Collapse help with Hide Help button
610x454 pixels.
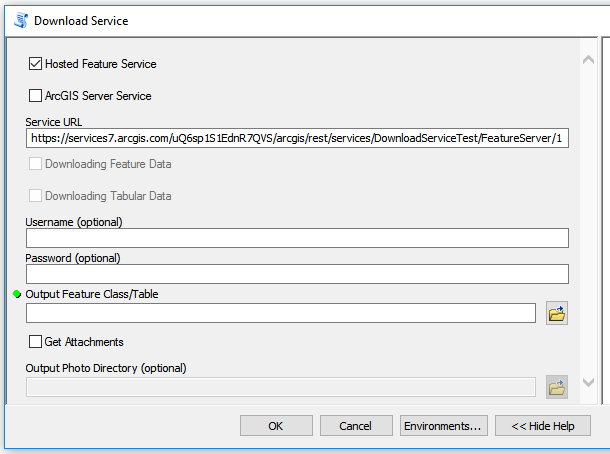(543, 426)
